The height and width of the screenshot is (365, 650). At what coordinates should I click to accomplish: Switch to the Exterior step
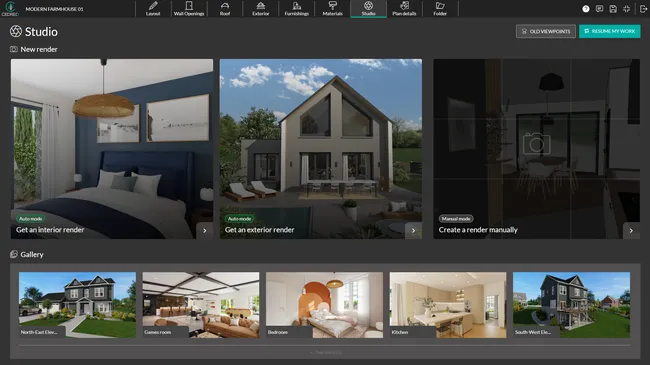click(x=261, y=9)
